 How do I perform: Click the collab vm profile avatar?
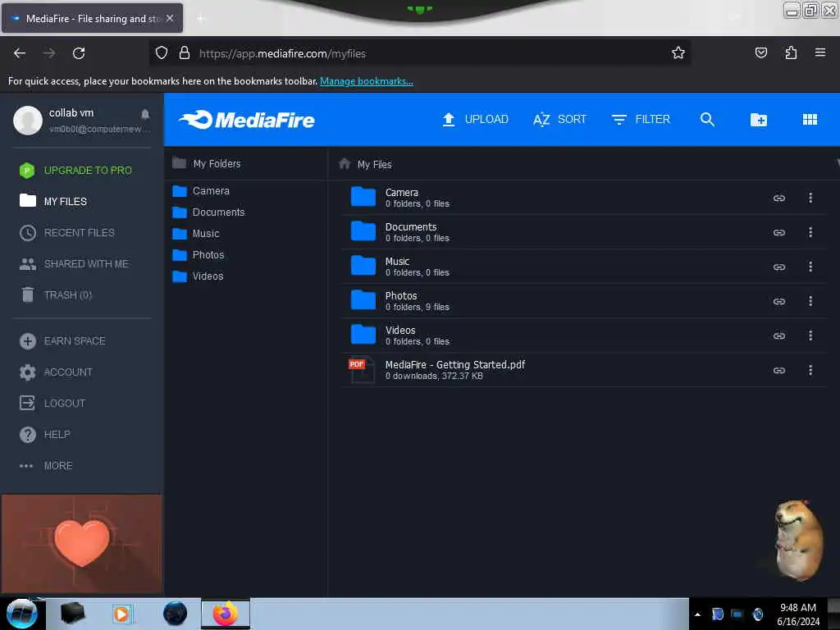(28, 120)
